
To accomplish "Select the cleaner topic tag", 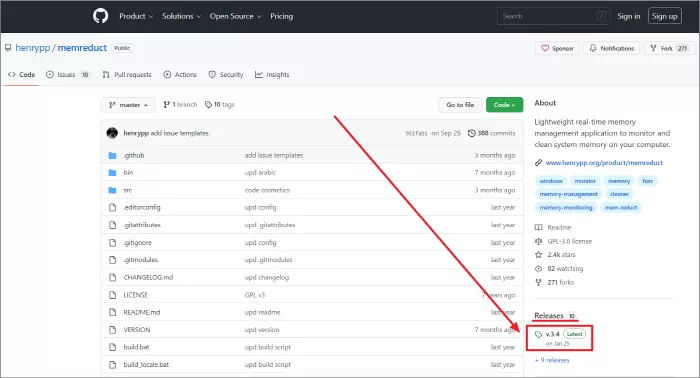I will [x=619, y=194].
